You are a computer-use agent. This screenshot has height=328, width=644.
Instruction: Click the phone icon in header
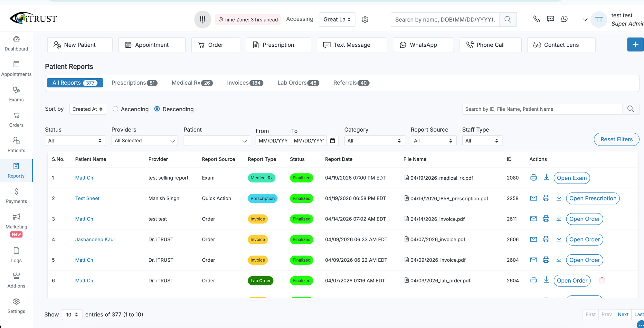tap(536, 19)
